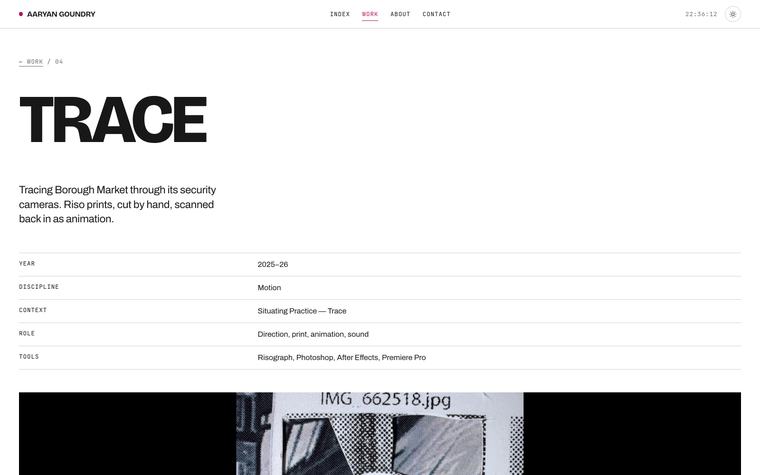Click the YEAR row label
Viewport: 760px width, 475px height.
click(x=27, y=264)
